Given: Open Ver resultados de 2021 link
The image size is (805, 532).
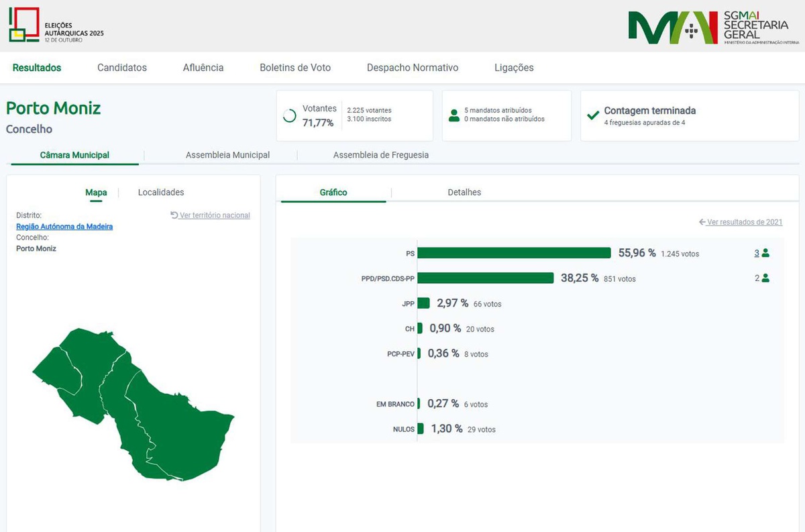Looking at the screenshot, I should click(744, 222).
